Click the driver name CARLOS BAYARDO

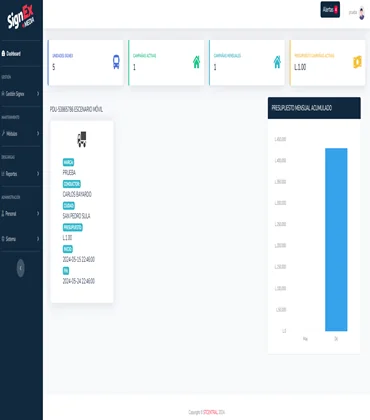click(x=77, y=194)
